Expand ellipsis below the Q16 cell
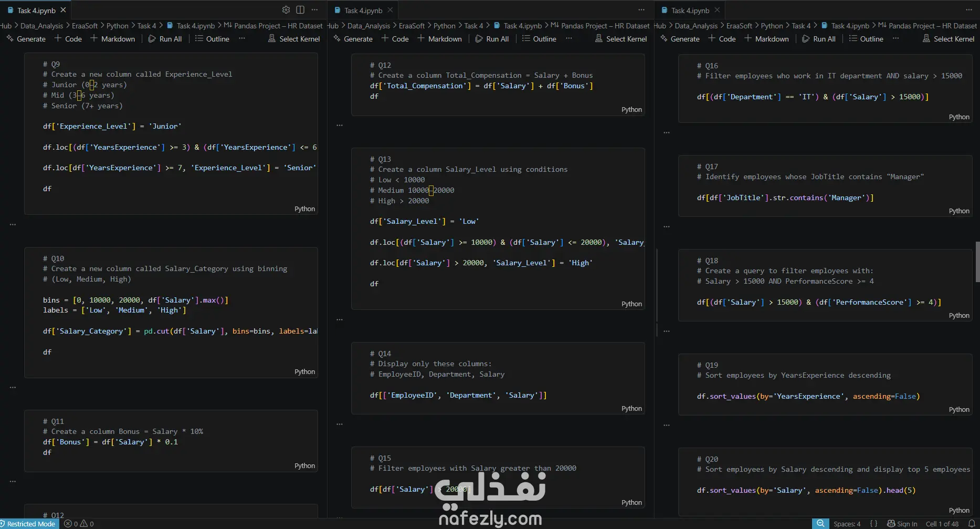This screenshot has height=529, width=980. click(667, 132)
